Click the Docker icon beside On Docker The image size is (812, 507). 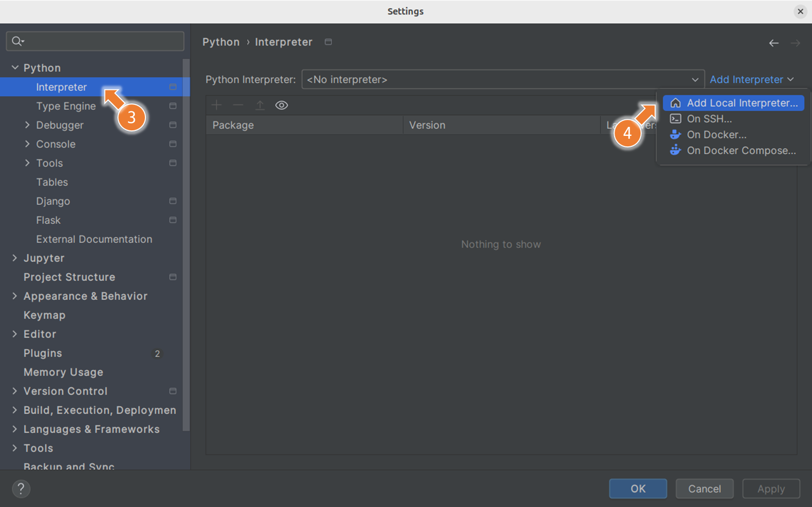click(x=676, y=134)
